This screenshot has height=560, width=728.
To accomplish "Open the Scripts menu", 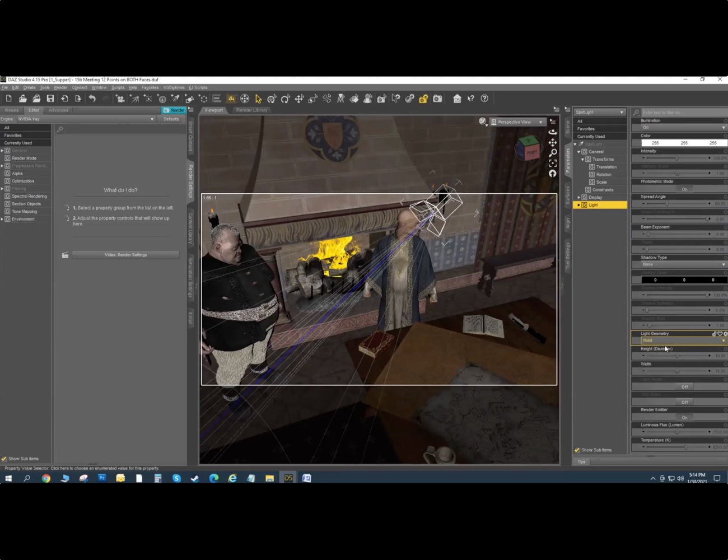I will [x=118, y=87].
